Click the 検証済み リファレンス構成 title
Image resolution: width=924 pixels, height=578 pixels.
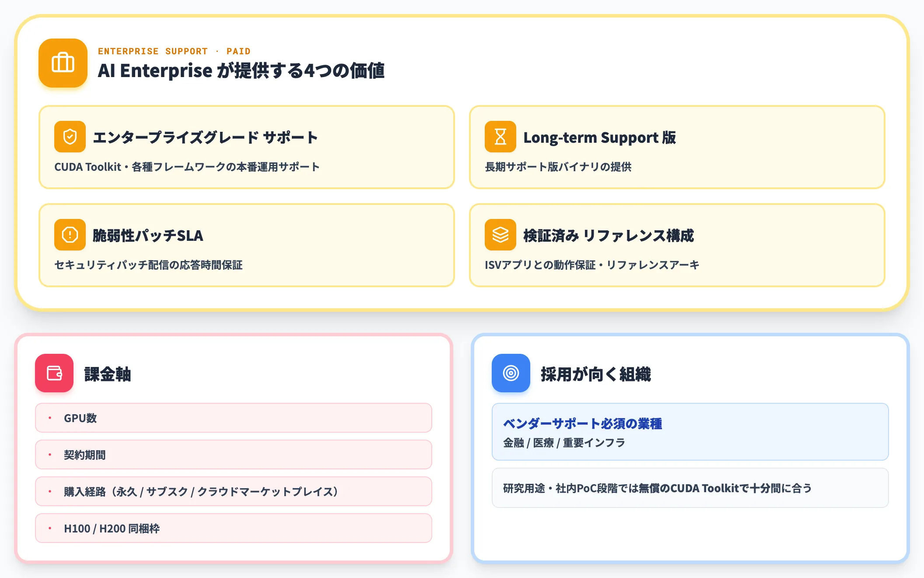pyautogui.click(x=609, y=236)
